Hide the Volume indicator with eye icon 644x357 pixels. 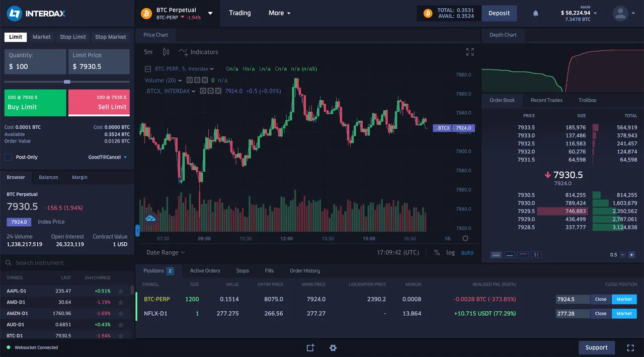click(x=190, y=80)
